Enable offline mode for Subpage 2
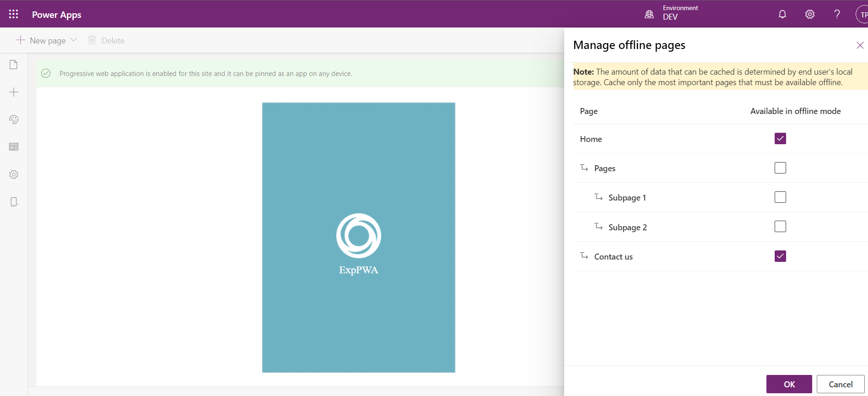The height and width of the screenshot is (396, 868). point(780,227)
